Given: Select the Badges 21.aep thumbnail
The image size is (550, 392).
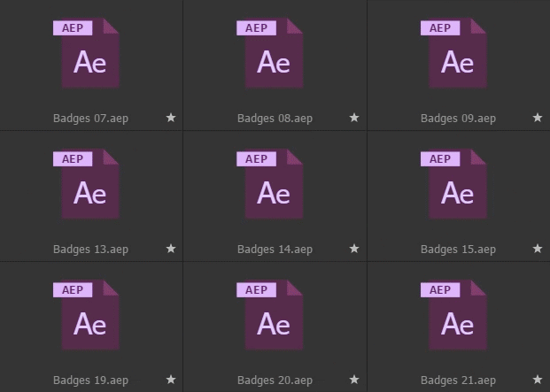Looking at the screenshot, I should coord(457,316).
